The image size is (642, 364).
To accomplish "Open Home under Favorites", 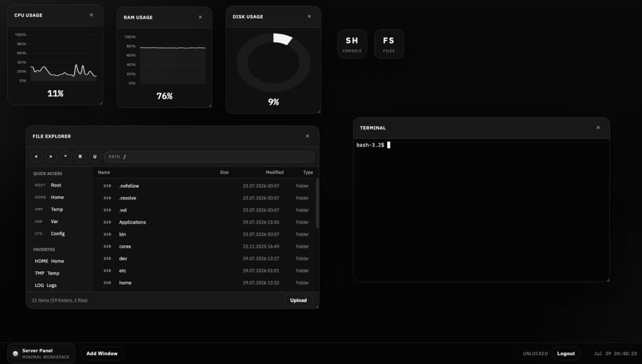I will (x=59, y=261).
